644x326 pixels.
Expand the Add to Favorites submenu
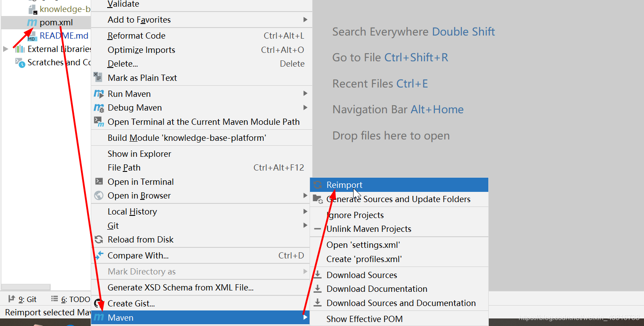pos(305,20)
